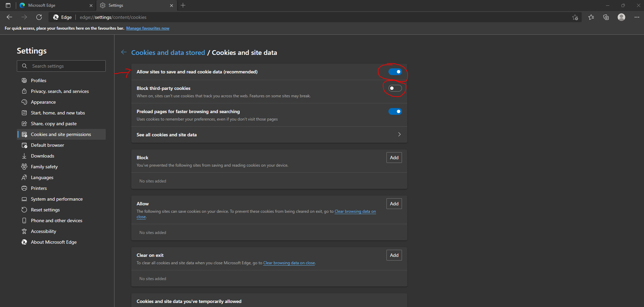Open tab actions menu icon
Image resolution: width=644 pixels, height=307 pixels.
click(x=8, y=5)
